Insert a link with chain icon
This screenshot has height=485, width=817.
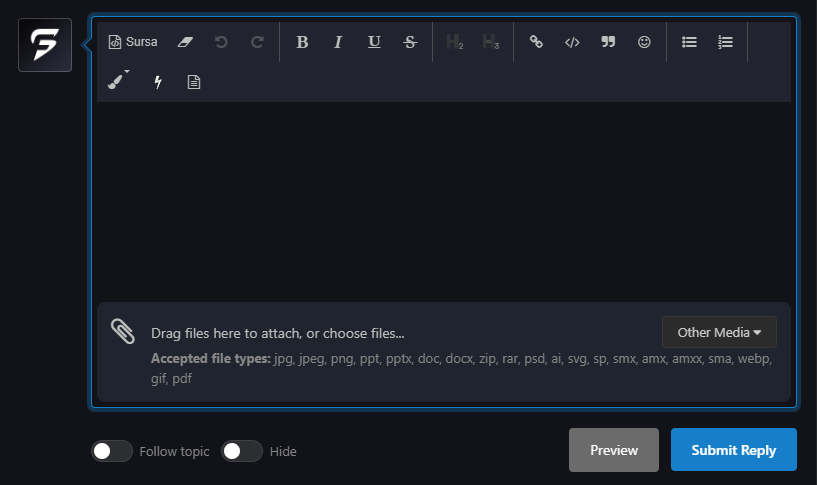pyautogui.click(x=536, y=42)
